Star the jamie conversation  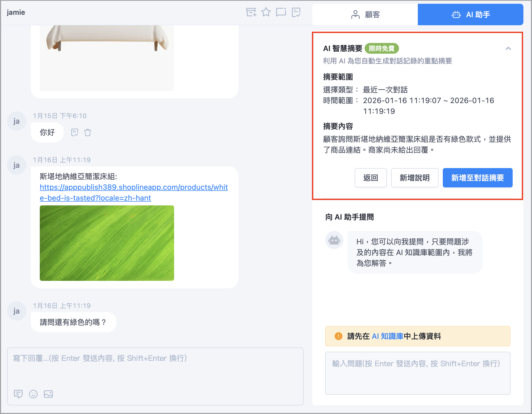(x=266, y=12)
